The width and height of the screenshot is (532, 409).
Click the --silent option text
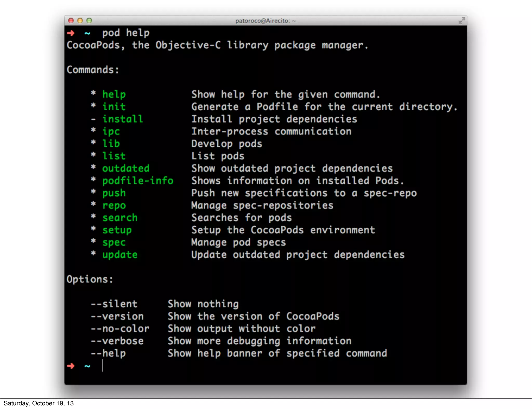[x=114, y=304]
